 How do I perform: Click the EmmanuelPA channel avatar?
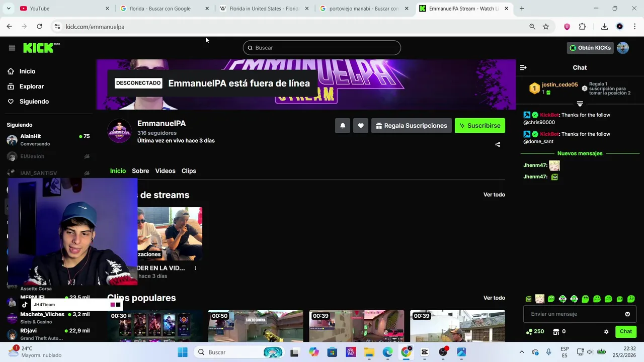(120, 131)
